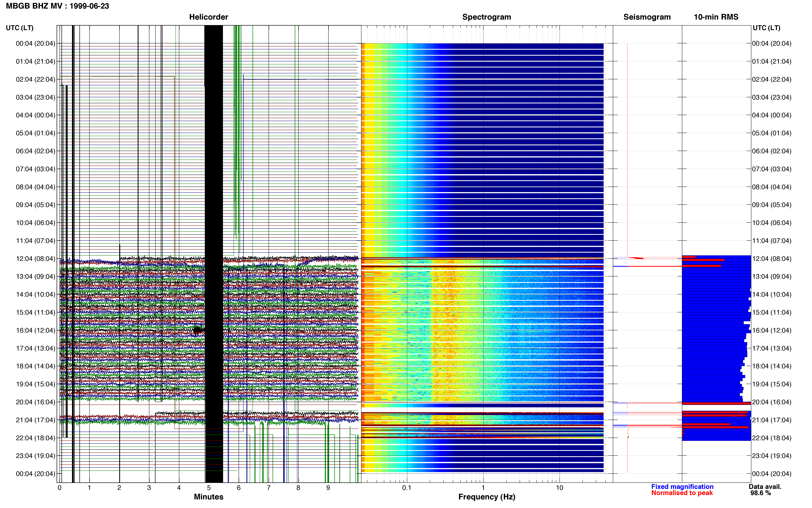Click the Minutes axis tick label 6

coord(238,487)
